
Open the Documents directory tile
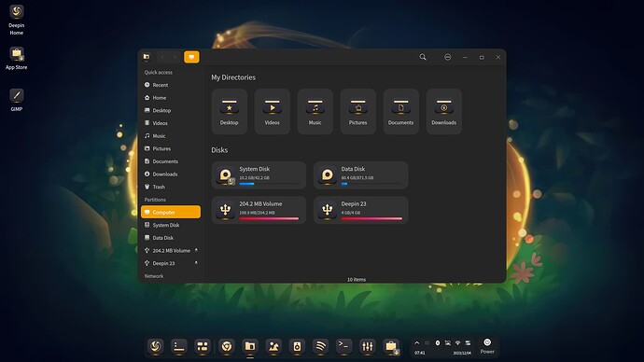coord(400,111)
